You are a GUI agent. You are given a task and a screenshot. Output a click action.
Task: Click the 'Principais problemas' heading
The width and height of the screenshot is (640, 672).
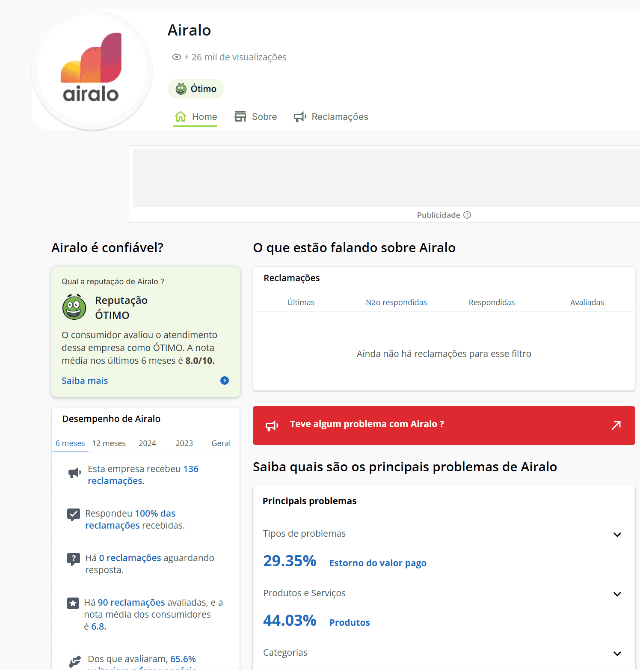tap(309, 501)
